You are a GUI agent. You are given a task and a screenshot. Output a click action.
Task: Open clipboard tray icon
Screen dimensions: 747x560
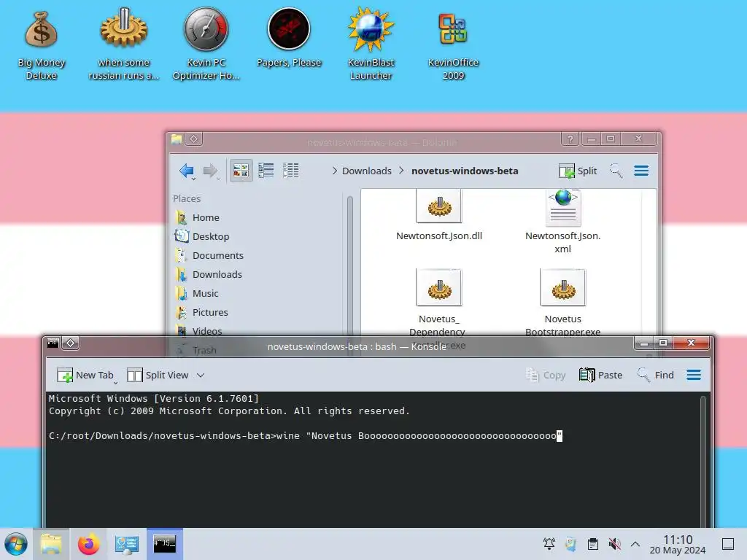tap(592, 544)
